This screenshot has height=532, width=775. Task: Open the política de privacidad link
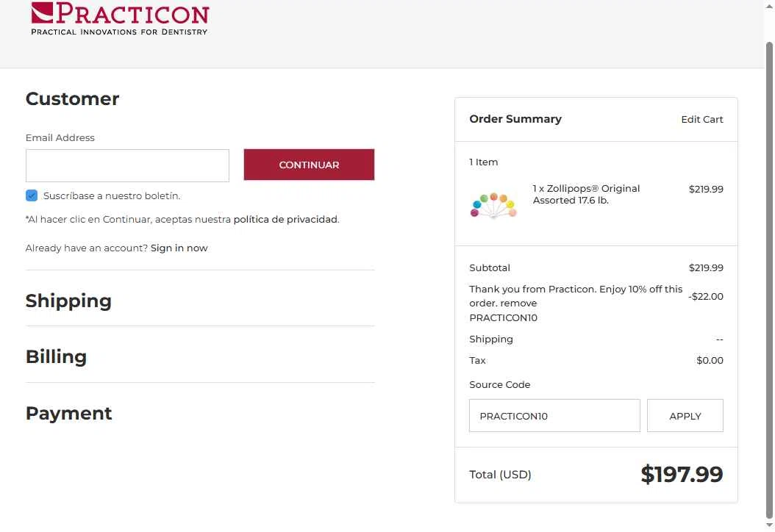coord(285,219)
